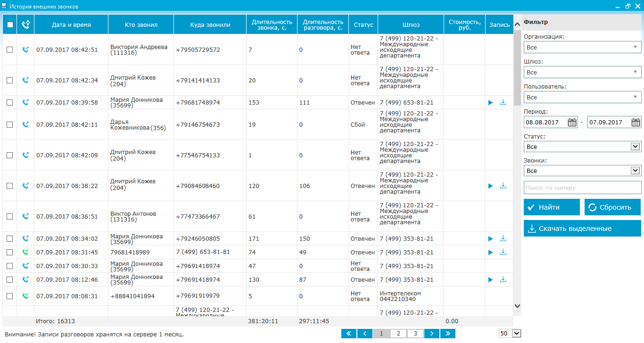Click outgoing call icon for 08:42:34 row
Screen dimensions: 644x343
(25, 80)
